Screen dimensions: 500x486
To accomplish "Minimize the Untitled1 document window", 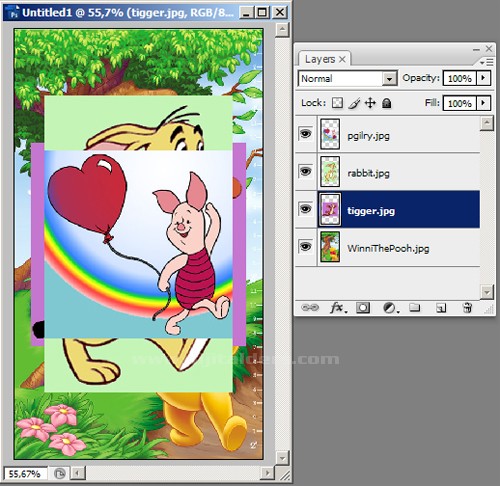I will point(246,13).
